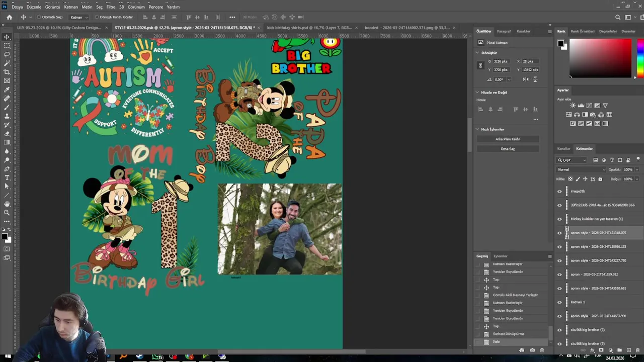Enable Otomatik Seç checkbox
The height and width of the screenshot is (362, 644).
(x=39, y=17)
